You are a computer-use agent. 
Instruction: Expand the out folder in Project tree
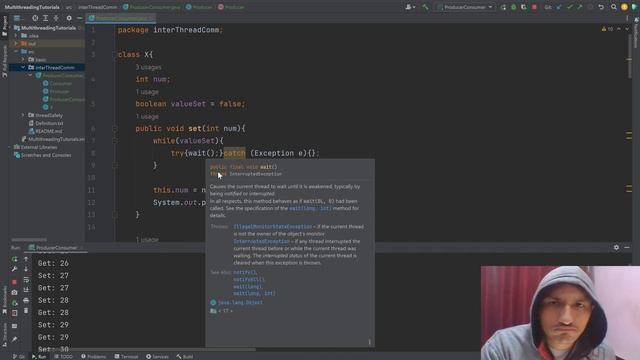(16, 43)
